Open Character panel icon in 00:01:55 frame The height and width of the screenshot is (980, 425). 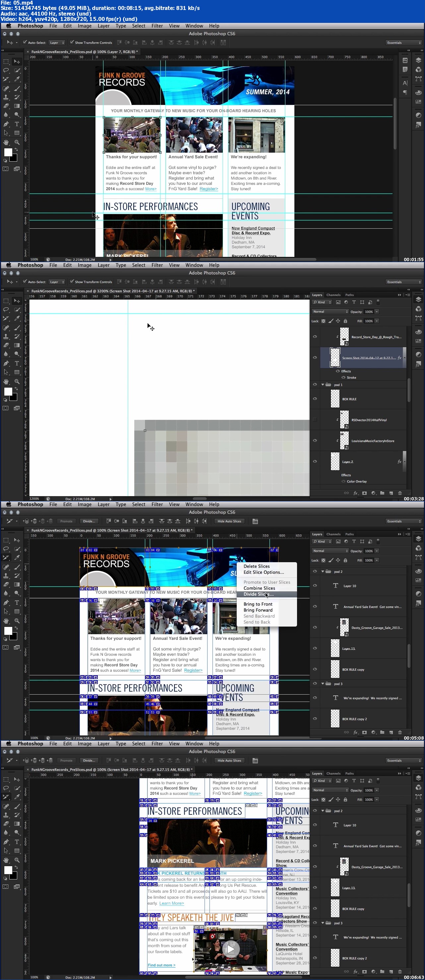pos(405,83)
